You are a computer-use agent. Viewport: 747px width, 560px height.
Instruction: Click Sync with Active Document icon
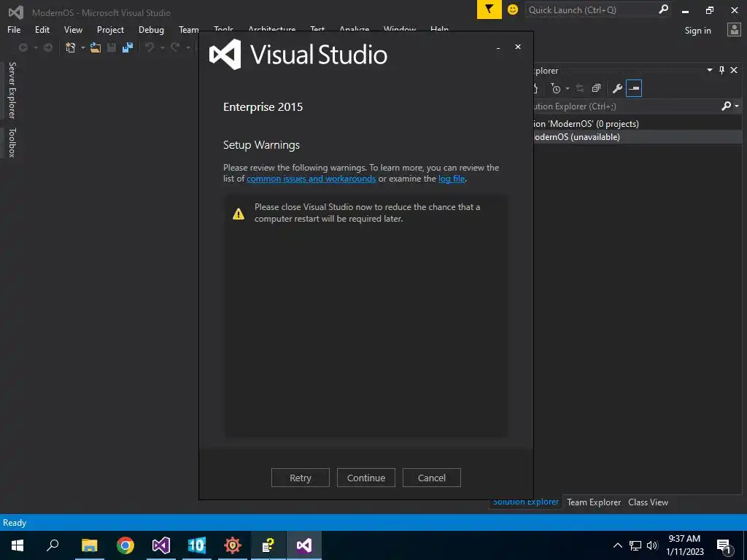coord(580,88)
